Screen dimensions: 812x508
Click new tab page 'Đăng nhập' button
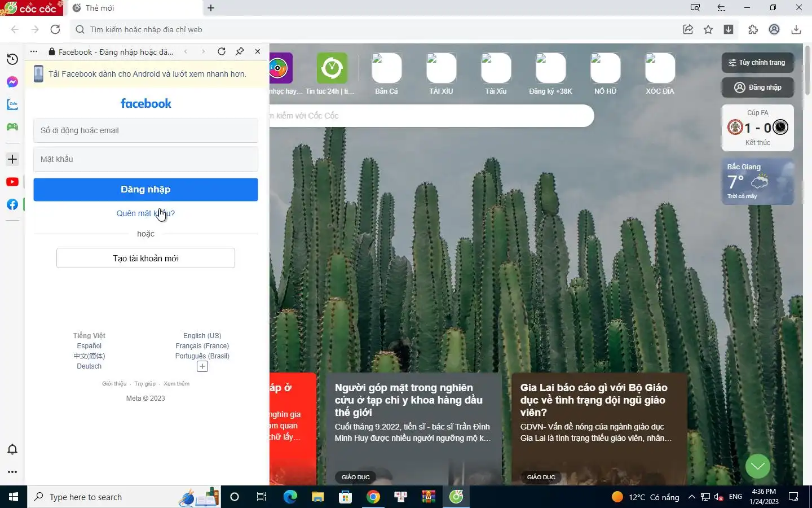pos(757,87)
